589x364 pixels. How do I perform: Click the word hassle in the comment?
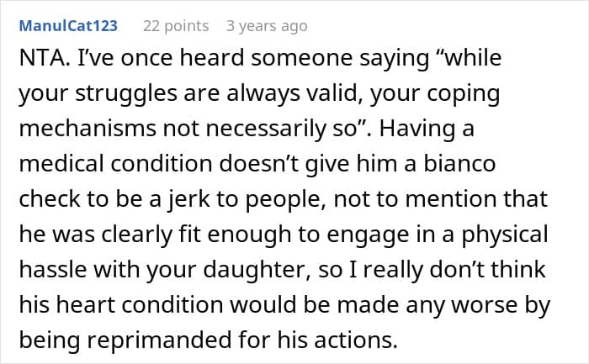click(53, 270)
